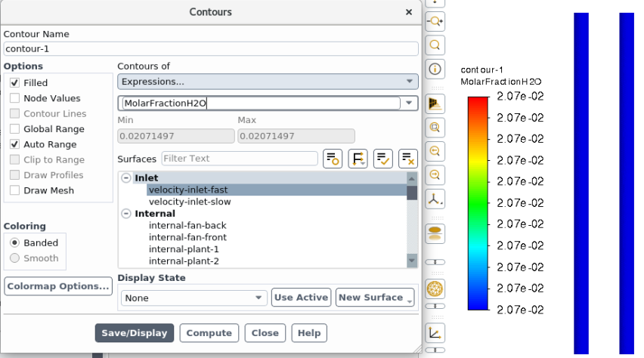Select velocity-inlet-slow in the surfaces list
644x358 pixels.
click(190, 202)
